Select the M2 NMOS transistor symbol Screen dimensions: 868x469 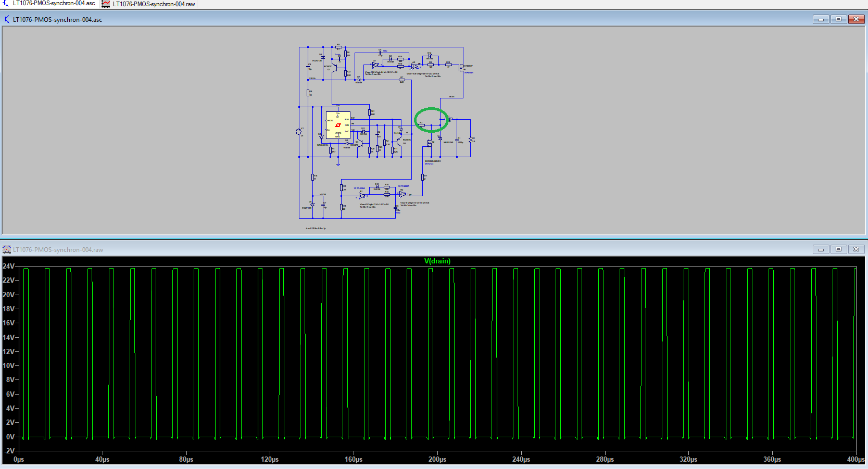430,143
